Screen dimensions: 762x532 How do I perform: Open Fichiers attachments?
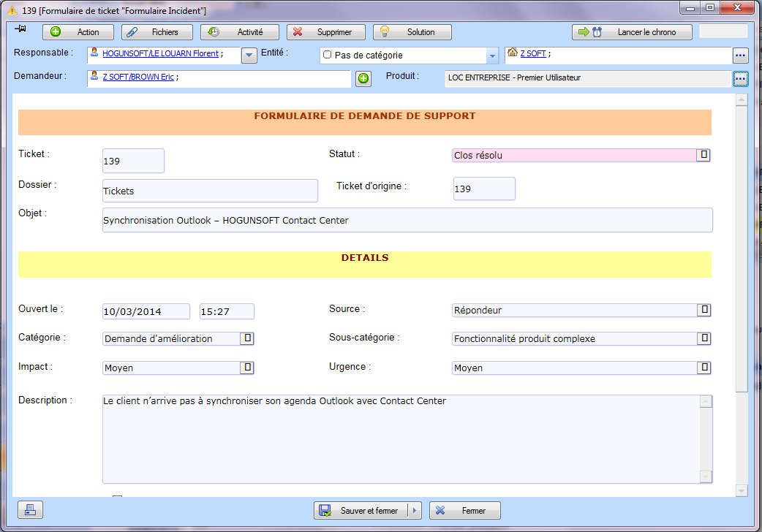(157, 32)
